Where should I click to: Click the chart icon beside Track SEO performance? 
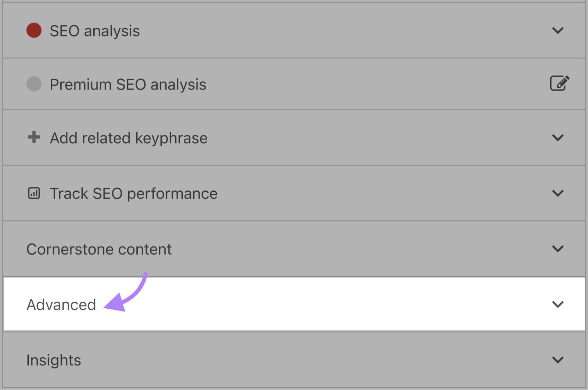[34, 193]
